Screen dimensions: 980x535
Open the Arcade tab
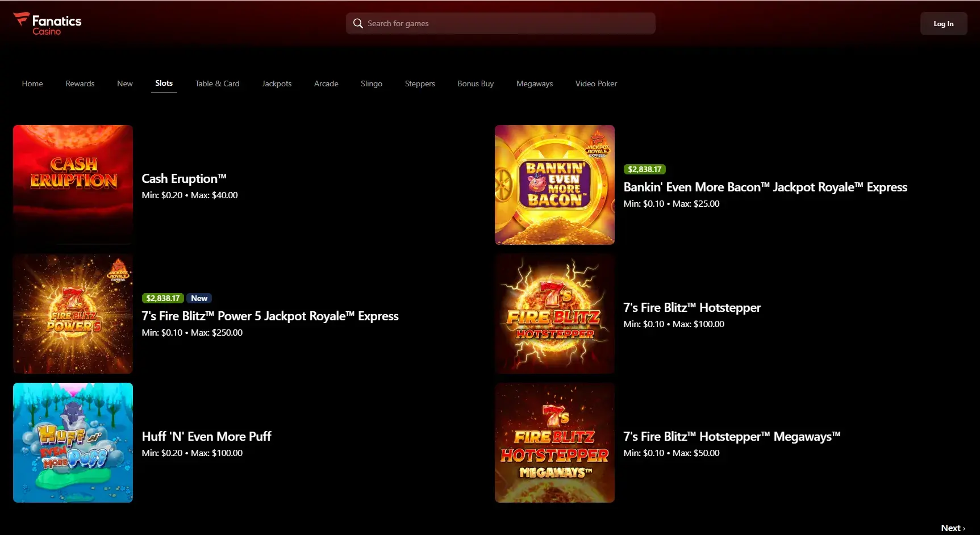pos(326,83)
